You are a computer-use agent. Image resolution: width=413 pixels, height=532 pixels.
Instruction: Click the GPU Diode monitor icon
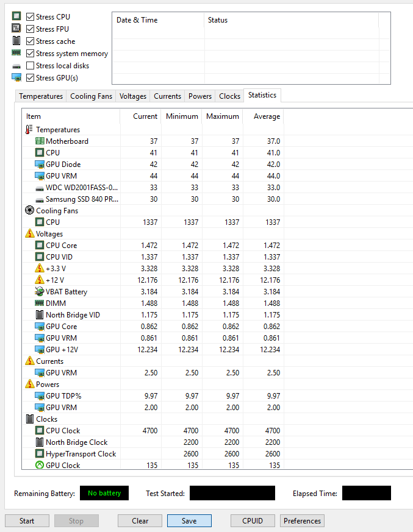(x=40, y=165)
